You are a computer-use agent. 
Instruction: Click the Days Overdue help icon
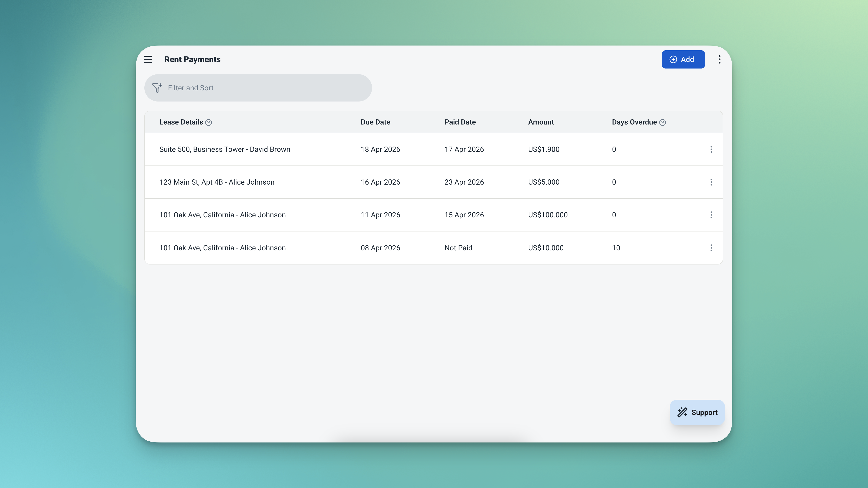tap(662, 123)
